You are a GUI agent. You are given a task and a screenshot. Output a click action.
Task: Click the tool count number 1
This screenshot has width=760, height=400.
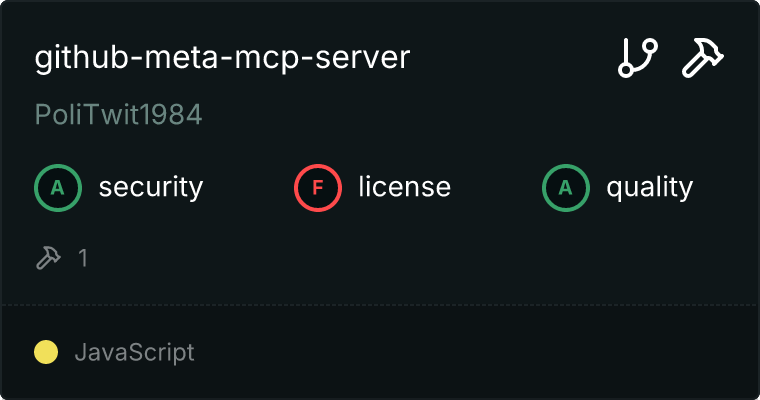click(83, 258)
